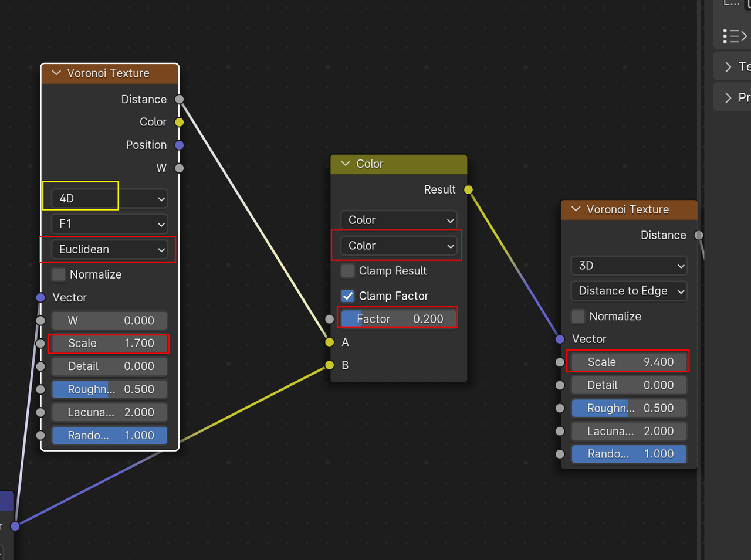The width and height of the screenshot is (751, 560).
Task: Click the Distance output socket of the left Voronoi node
Action: click(x=180, y=99)
